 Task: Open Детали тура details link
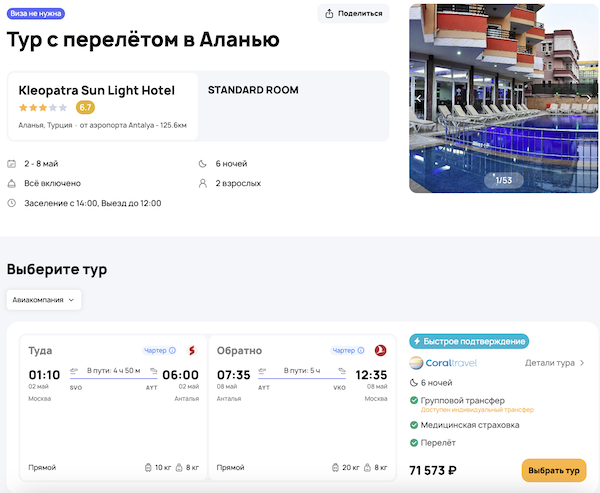click(x=555, y=363)
